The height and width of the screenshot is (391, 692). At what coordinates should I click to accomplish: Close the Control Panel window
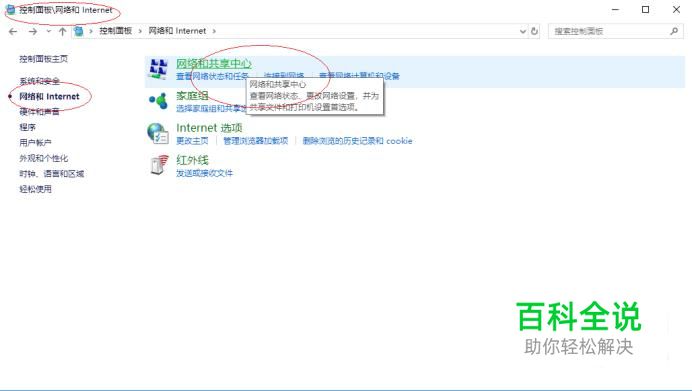tap(676, 9)
